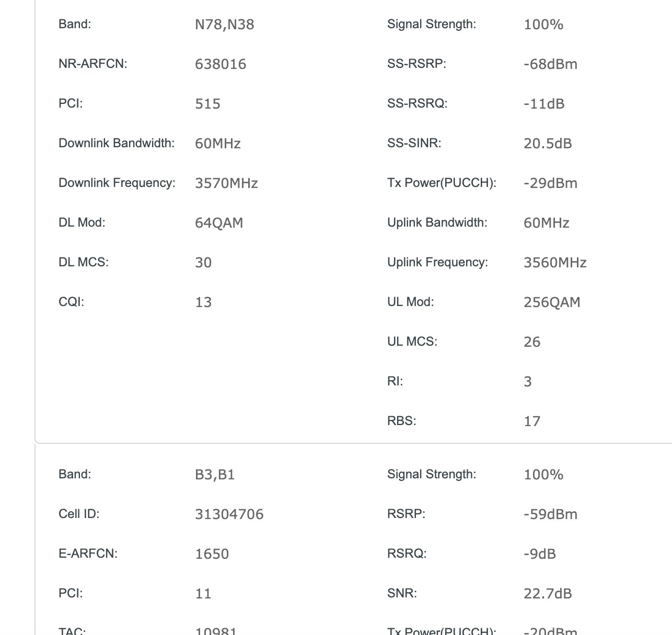Click the CQI value 13
The width and height of the screenshot is (672, 635).
pos(203,302)
